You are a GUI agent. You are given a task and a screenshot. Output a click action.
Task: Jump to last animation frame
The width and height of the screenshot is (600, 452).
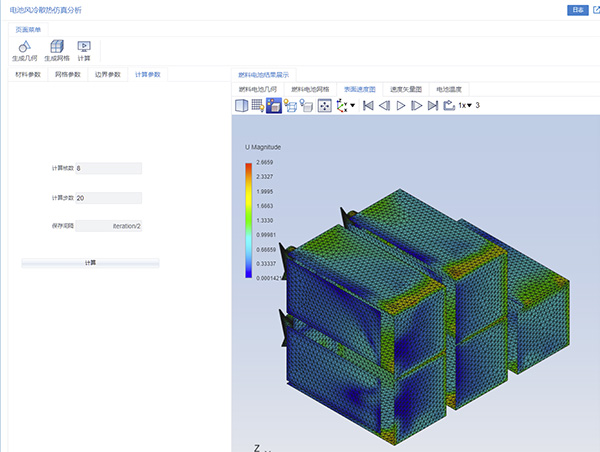(432, 105)
